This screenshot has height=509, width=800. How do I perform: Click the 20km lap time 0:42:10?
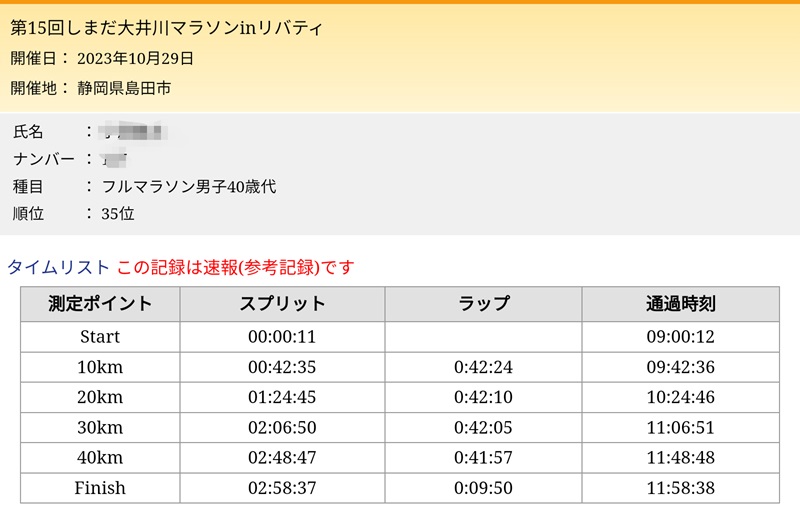483,397
